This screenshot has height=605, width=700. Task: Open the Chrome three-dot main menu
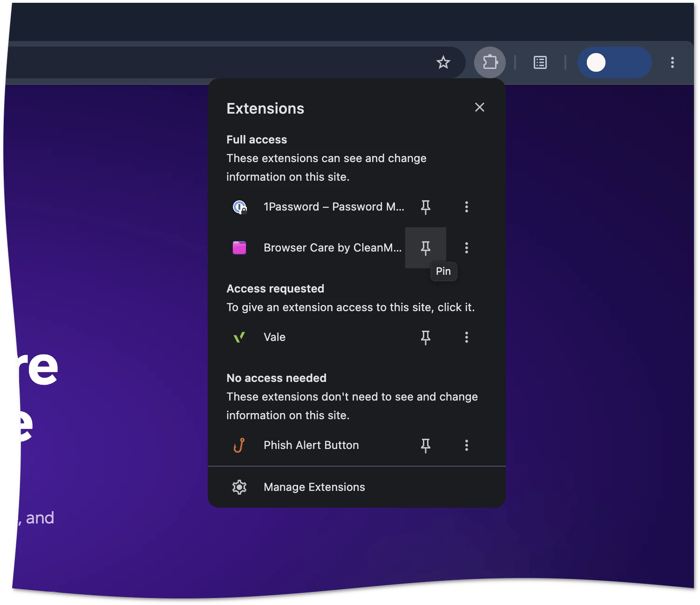[x=672, y=62]
